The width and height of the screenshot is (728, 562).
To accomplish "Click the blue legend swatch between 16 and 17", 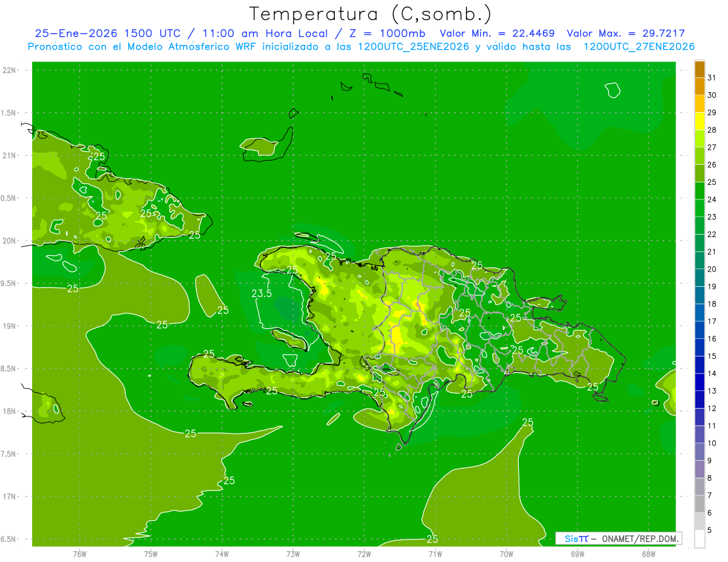I will pyautogui.click(x=699, y=330).
